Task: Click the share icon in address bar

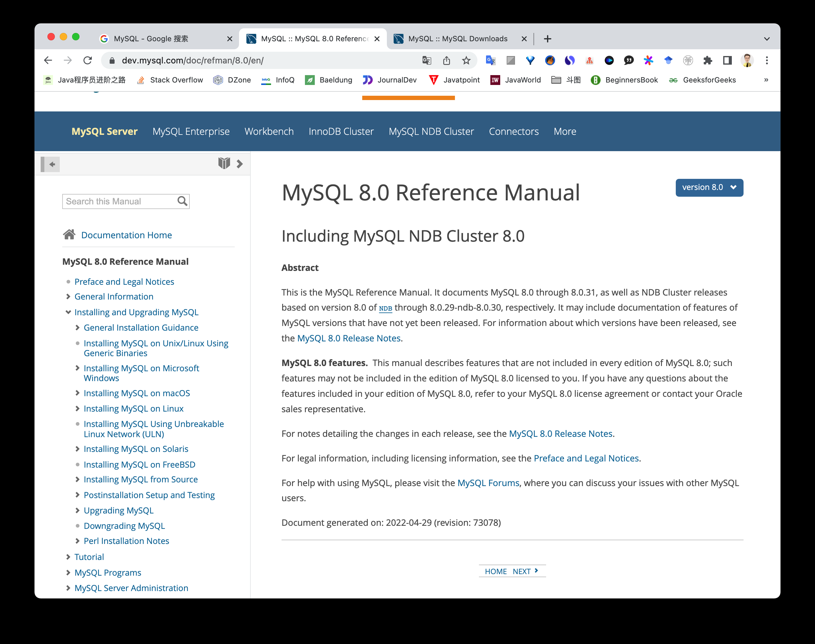Action: point(446,60)
